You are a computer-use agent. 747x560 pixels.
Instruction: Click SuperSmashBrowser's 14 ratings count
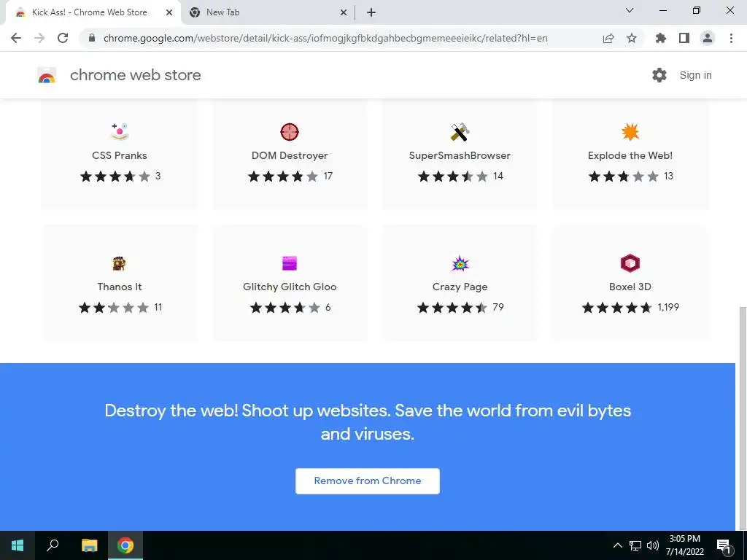(498, 176)
